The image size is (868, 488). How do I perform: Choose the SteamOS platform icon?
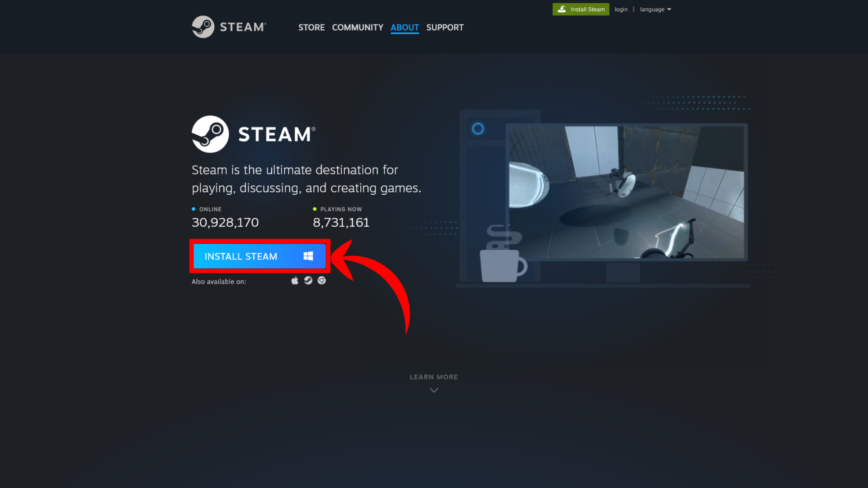[x=308, y=281]
